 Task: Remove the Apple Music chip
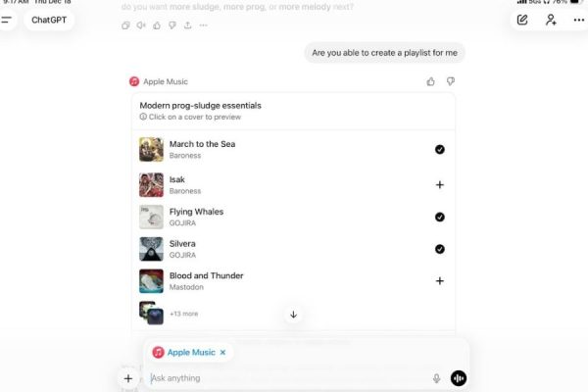[x=222, y=352]
